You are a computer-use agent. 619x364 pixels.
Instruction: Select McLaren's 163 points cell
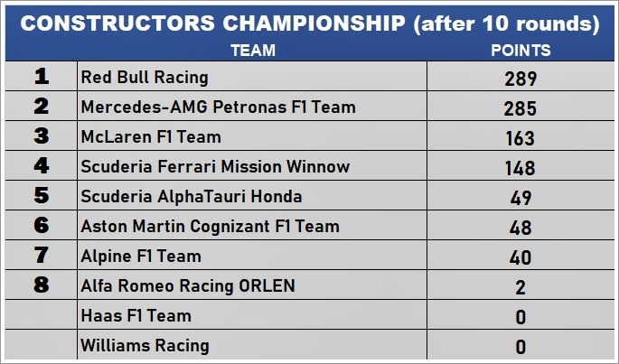[521, 138]
